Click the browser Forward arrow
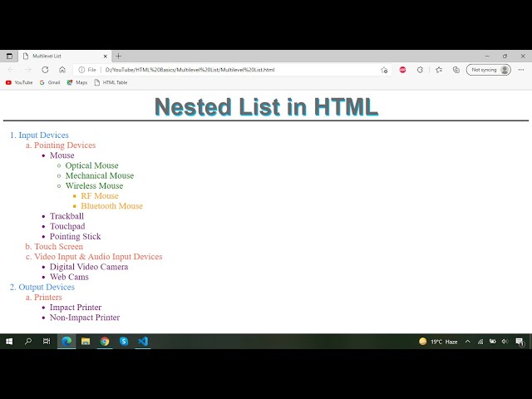The width and height of the screenshot is (532, 399). click(x=27, y=70)
